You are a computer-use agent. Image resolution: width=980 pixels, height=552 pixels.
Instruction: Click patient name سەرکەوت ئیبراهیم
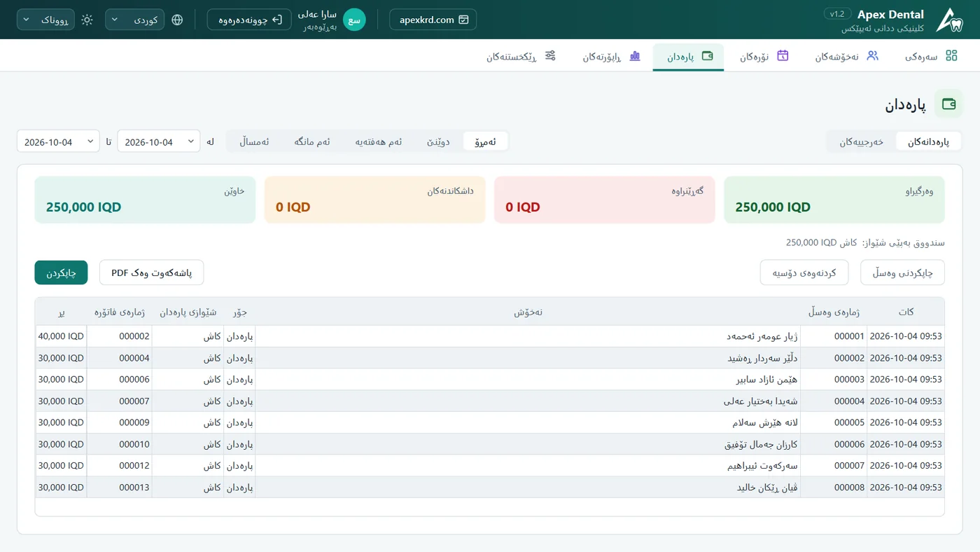pos(762,466)
